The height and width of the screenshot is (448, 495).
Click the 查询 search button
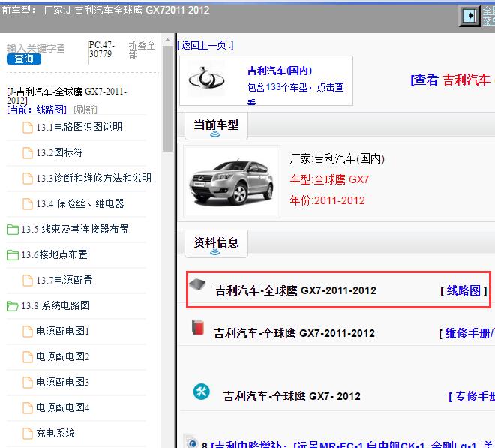point(24,59)
